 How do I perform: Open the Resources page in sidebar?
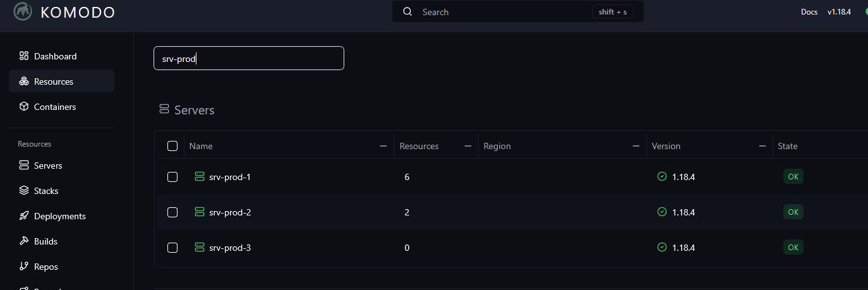(x=61, y=82)
